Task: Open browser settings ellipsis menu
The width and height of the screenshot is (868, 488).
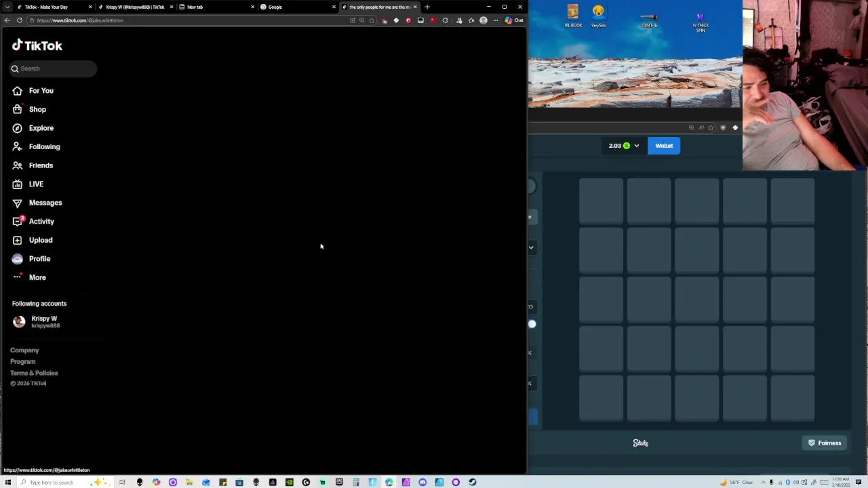Action: click(496, 20)
